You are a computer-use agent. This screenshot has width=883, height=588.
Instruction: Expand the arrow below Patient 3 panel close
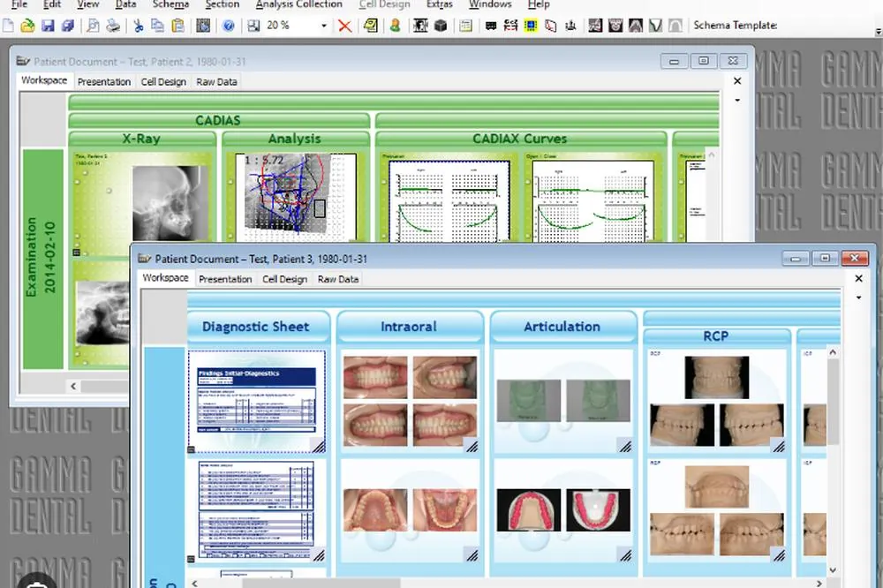click(x=858, y=298)
